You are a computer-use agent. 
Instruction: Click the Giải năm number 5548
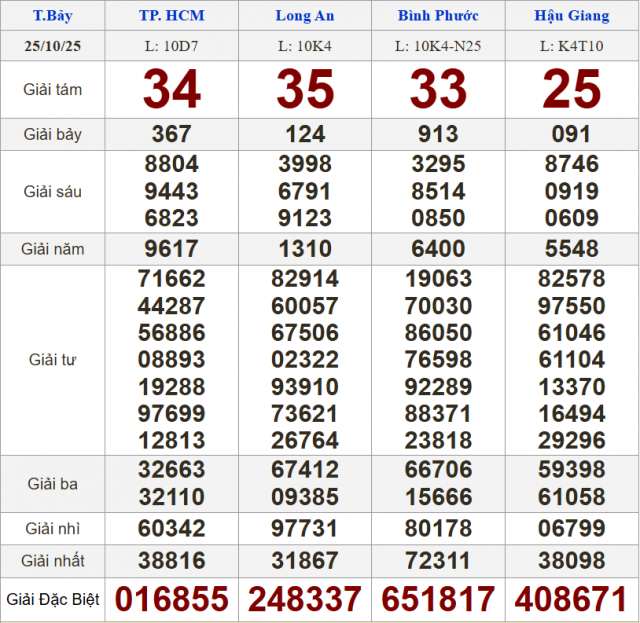point(571,249)
